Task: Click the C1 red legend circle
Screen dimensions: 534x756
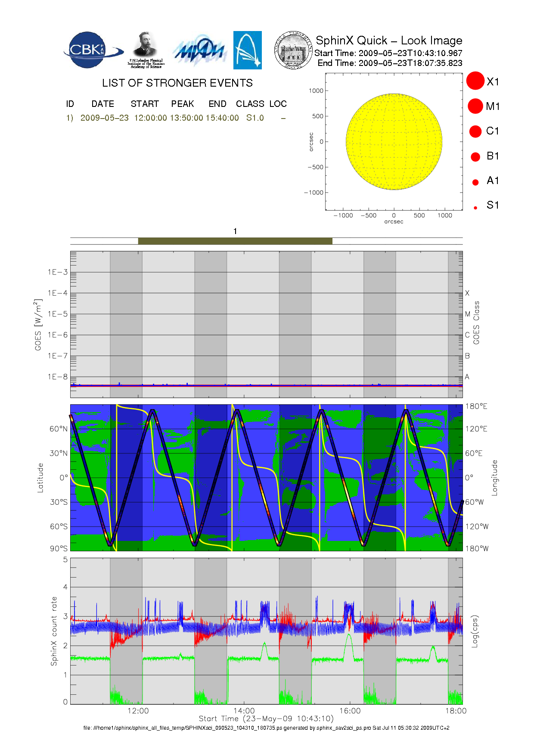Action: pos(475,131)
